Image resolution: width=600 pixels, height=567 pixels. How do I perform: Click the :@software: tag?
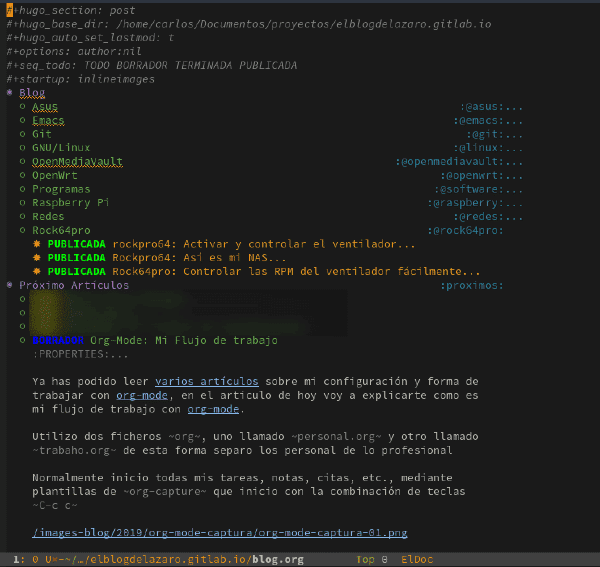click(469, 189)
